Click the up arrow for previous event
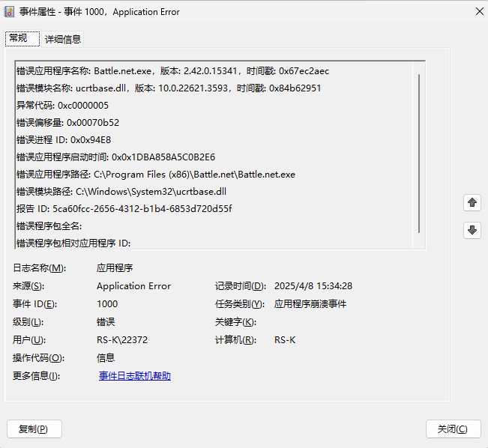This screenshot has width=488, height=448. point(472,202)
